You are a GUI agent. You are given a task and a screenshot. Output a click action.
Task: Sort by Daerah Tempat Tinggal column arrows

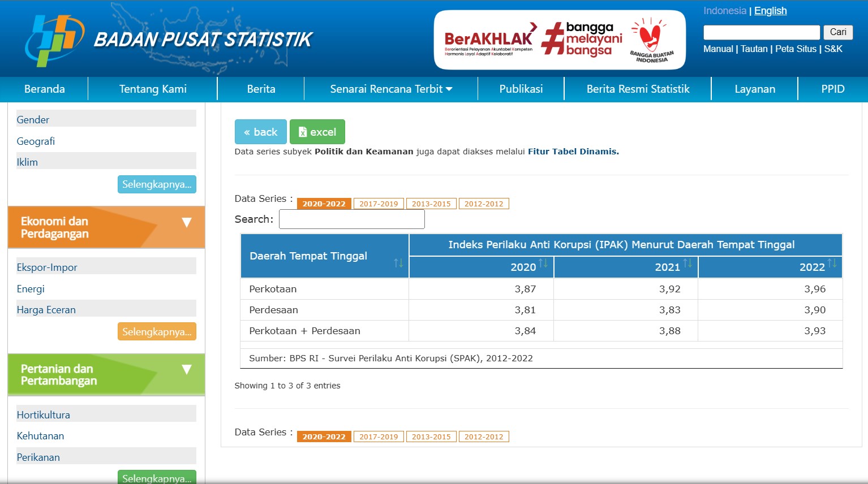tap(398, 263)
